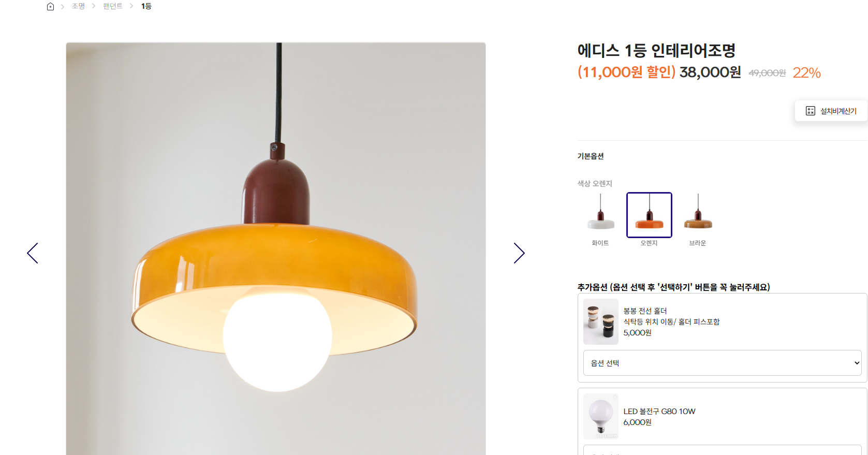The height and width of the screenshot is (455, 868).
Task: Open the 설치비계산기 calculator icon
Action: 811,111
